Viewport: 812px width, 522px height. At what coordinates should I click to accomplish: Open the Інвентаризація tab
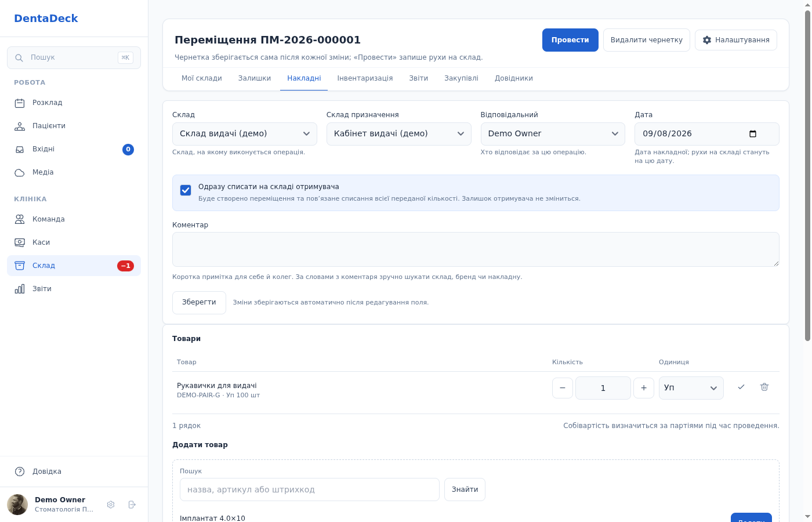365,78
